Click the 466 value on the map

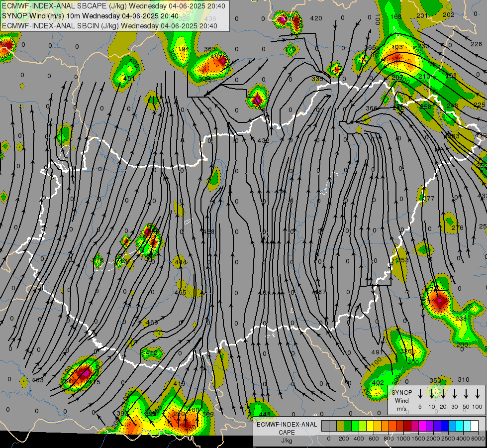(x=152, y=323)
